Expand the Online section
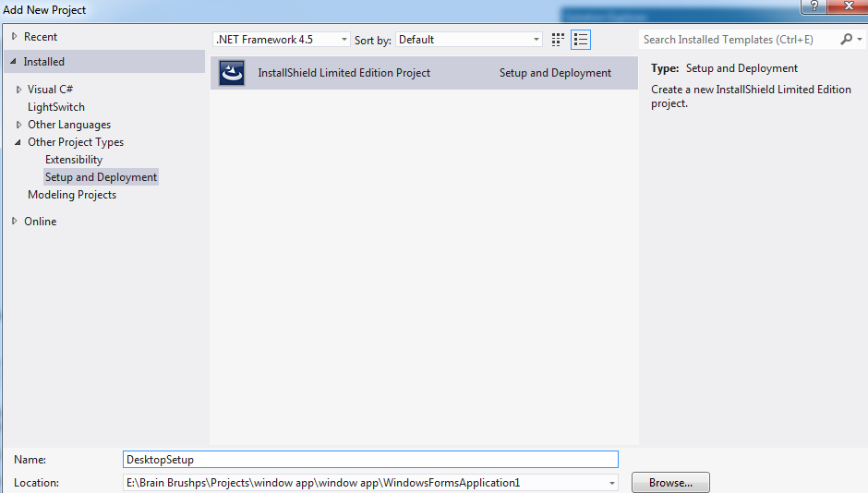This screenshot has height=493, width=868. [x=15, y=221]
